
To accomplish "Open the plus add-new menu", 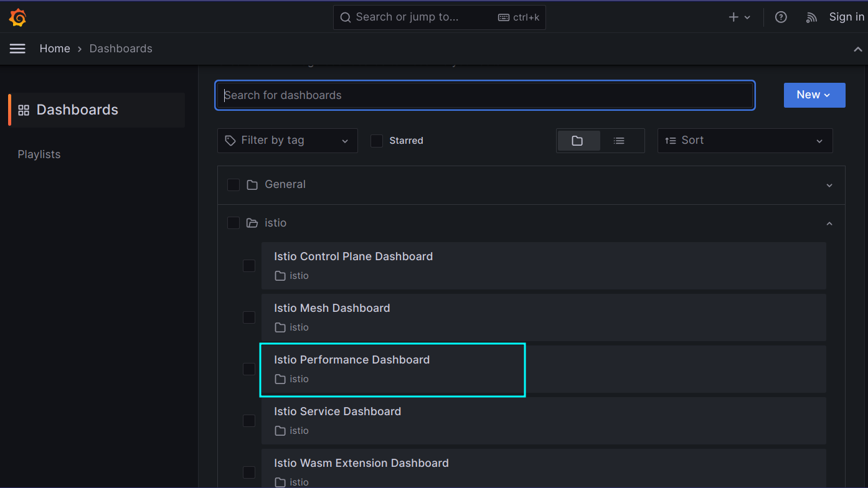I will [x=739, y=17].
